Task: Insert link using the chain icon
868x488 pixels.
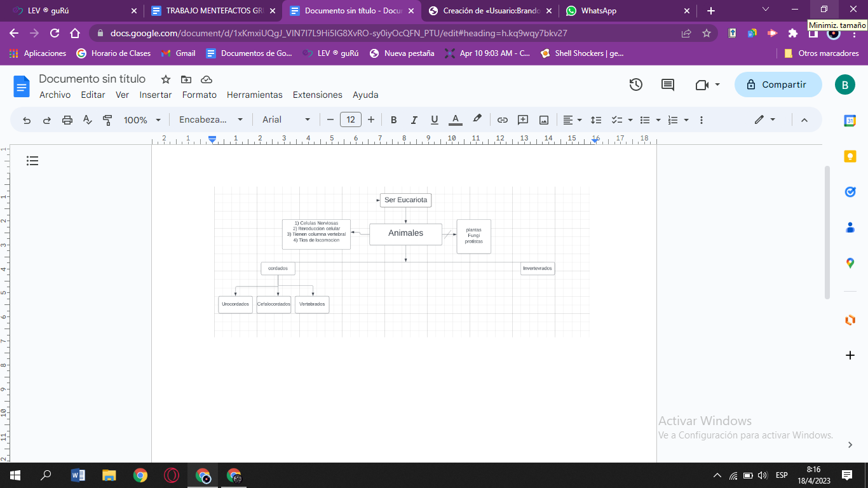Action: pyautogui.click(x=503, y=120)
